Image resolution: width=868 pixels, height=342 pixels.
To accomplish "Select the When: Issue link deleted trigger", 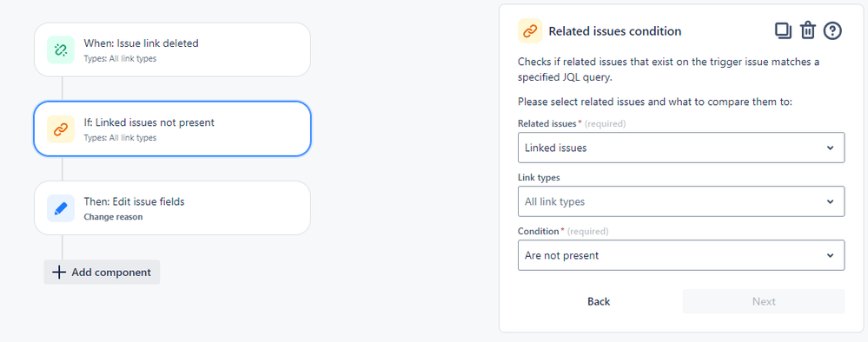I will [172, 49].
